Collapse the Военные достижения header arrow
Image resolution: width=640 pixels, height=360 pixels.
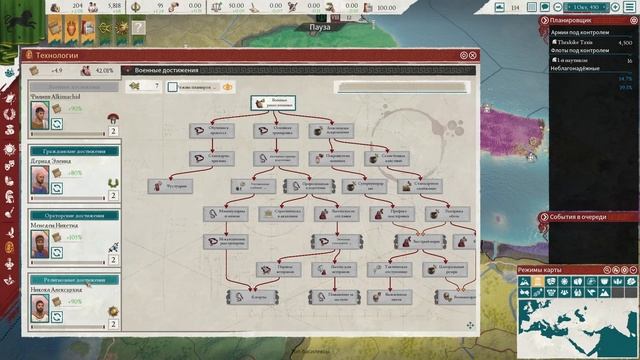click(x=128, y=70)
